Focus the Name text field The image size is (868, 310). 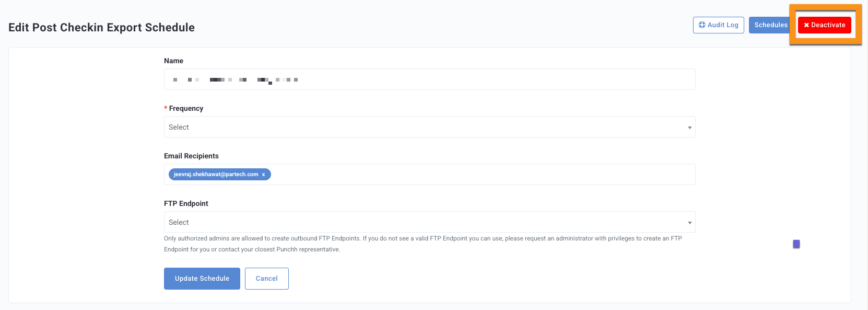click(429, 79)
